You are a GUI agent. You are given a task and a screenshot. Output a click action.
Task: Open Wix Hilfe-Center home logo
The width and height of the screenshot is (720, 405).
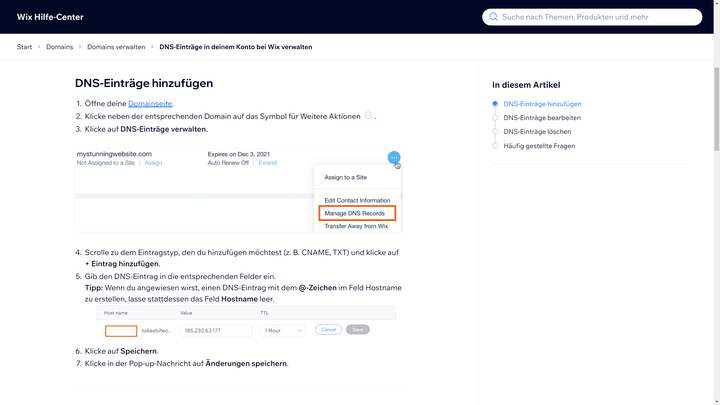pos(50,17)
